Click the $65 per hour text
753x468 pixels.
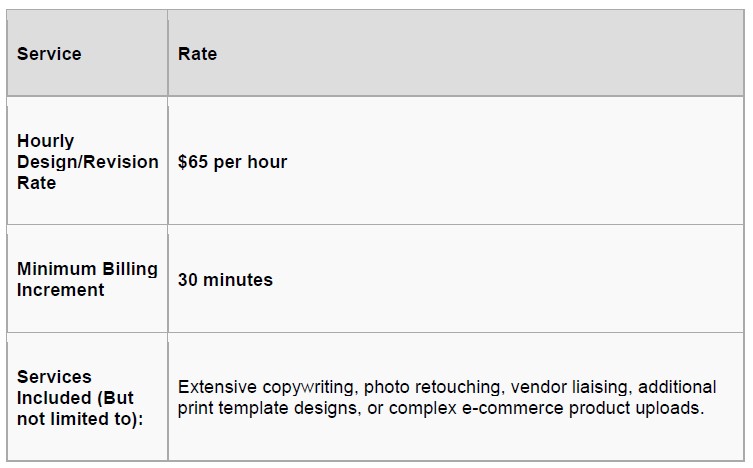(232, 162)
